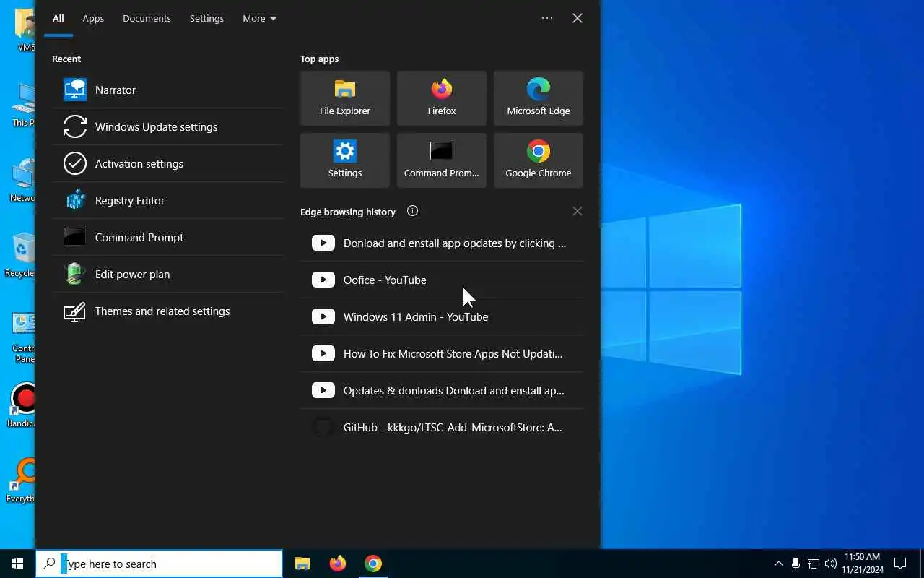
Task: Open the network tray icon
Action: tap(813, 564)
